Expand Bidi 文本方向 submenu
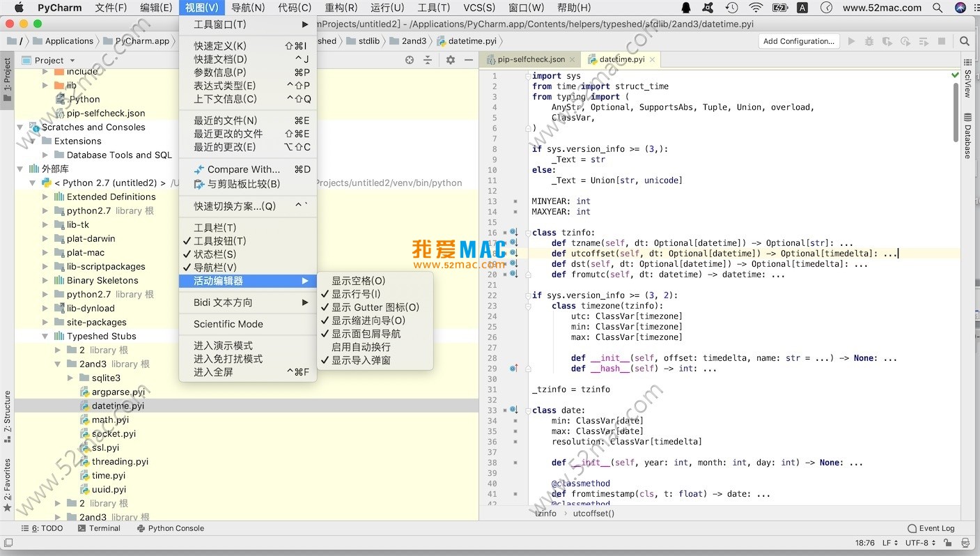 [x=248, y=302]
